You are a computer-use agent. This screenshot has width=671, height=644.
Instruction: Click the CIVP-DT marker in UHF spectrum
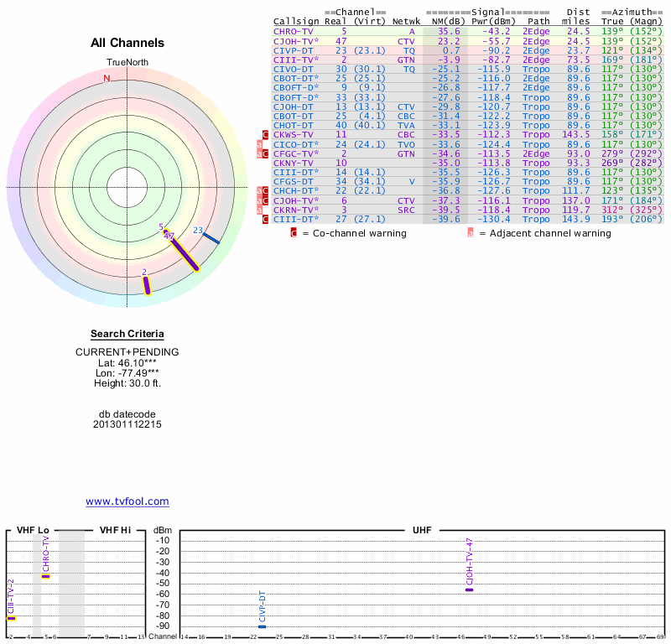pos(263,626)
